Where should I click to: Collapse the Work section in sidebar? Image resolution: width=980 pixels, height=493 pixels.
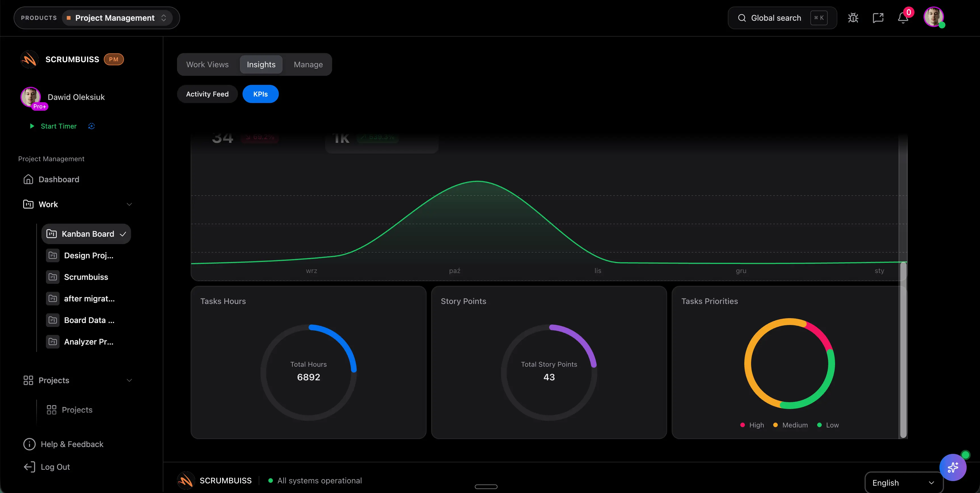(129, 204)
